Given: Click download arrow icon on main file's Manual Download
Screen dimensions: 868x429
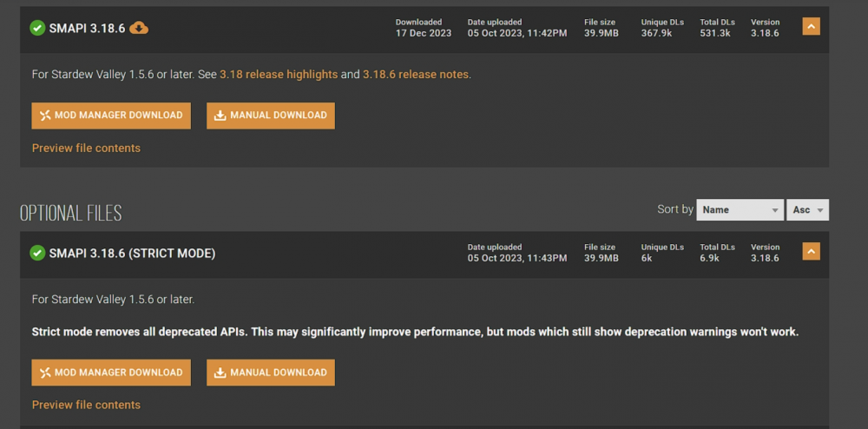Looking at the screenshot, I should pyautogui.click(x=220, y=115).
